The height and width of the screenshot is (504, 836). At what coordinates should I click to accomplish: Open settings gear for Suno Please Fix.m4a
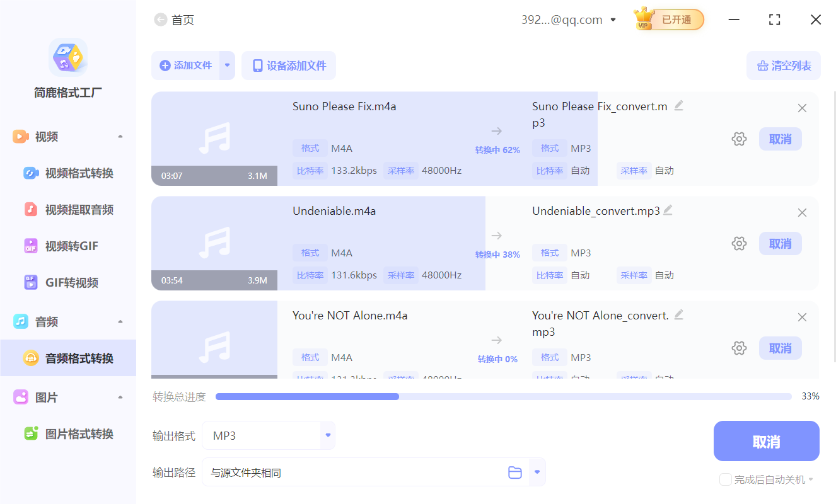739,139
